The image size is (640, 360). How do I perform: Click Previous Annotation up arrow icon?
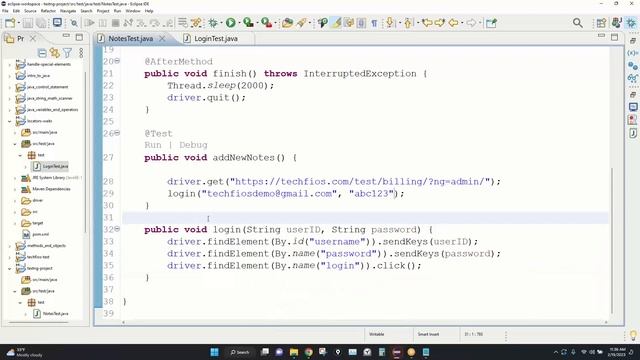click(x=408, y=23)
